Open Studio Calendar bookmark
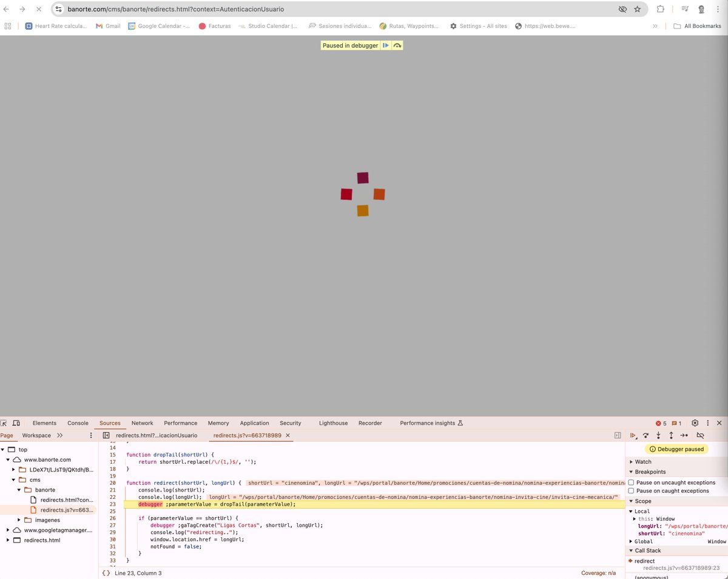This screenshot has width=728, height=579. pyautogui.click(x=268, y=26)
